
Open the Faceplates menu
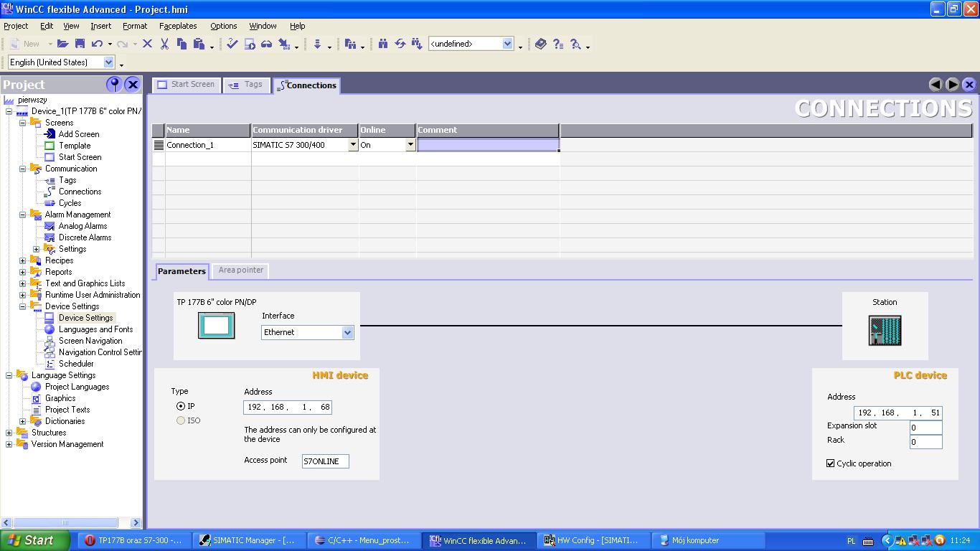tap(178, 26)
